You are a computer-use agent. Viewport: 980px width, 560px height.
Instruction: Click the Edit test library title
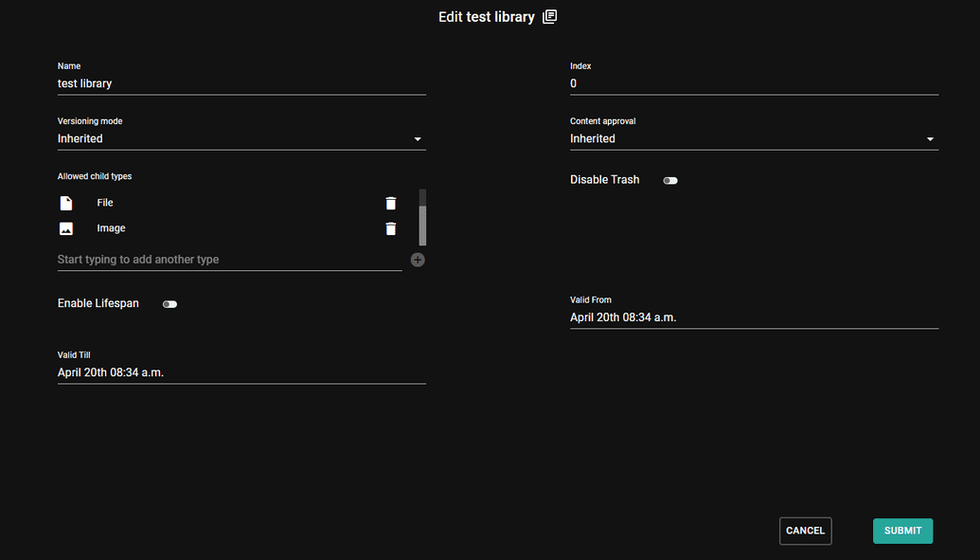pos(487,17)
